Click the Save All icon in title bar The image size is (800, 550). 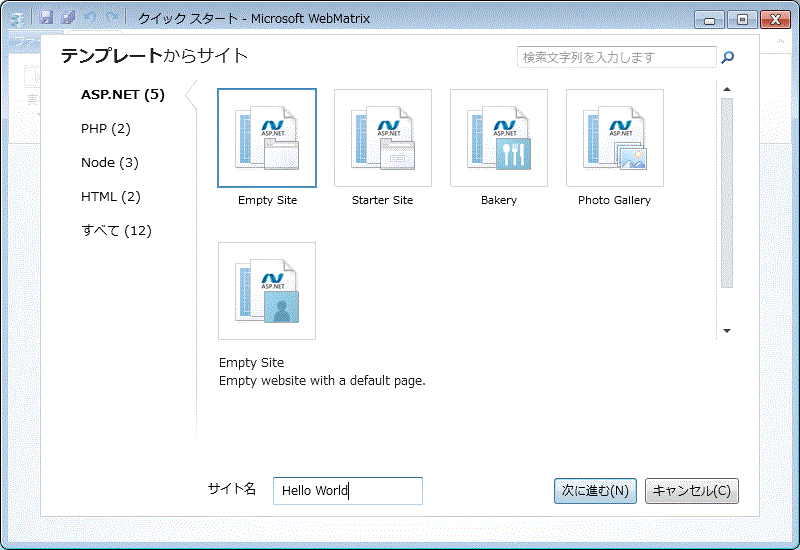68,18
